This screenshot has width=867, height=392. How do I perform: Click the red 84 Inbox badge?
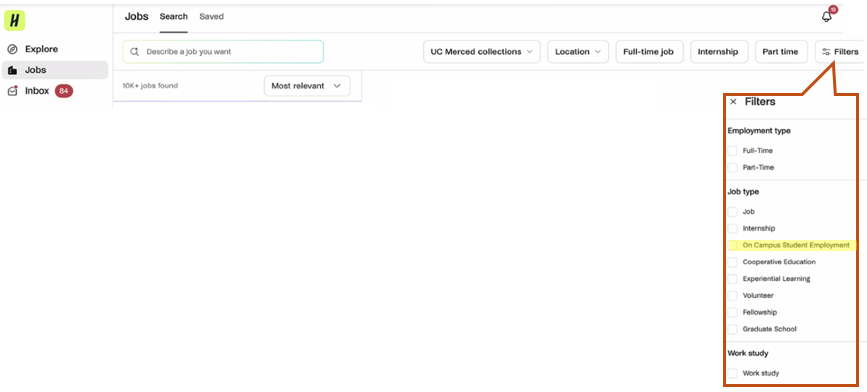64,91
